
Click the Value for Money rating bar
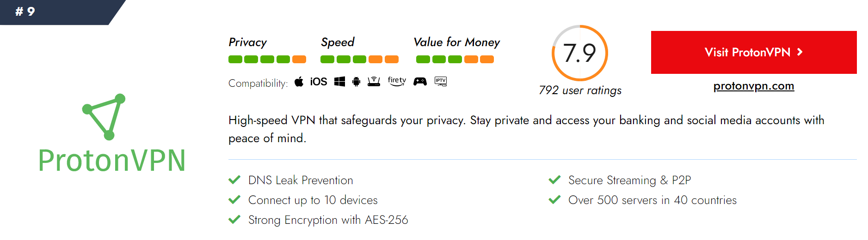(x=455, y=59)
